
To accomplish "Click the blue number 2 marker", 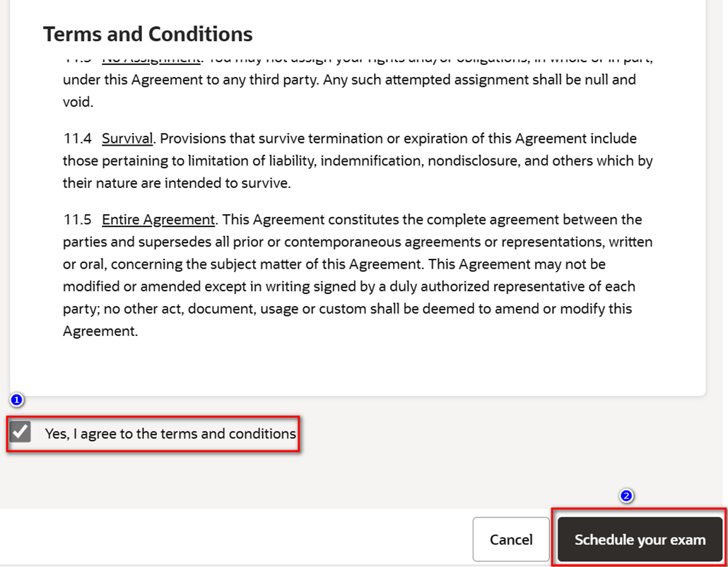I will point(626,496).
